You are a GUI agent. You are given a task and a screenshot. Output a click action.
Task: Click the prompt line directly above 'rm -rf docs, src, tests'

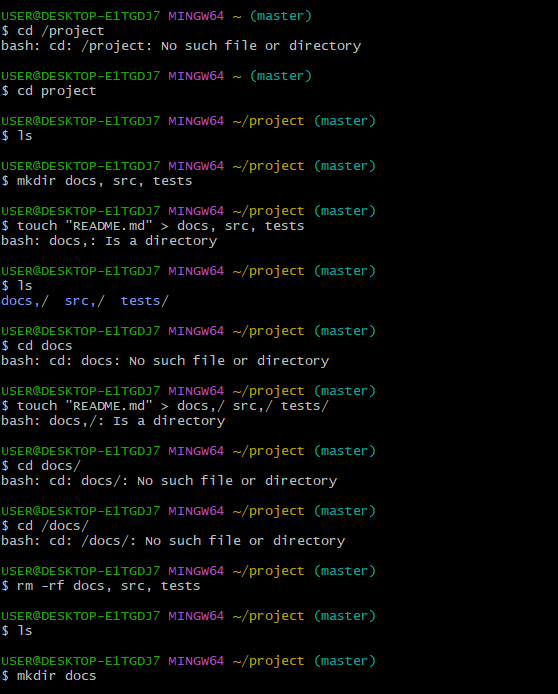coord(189,571)
